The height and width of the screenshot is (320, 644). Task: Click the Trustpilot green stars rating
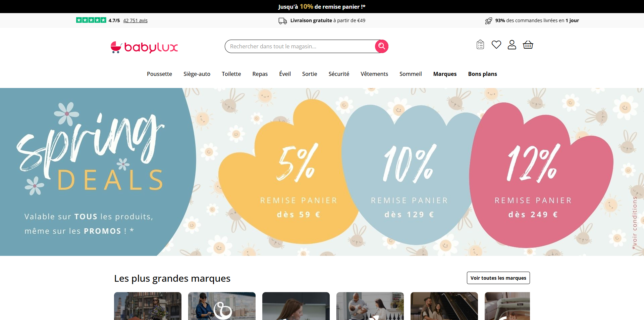[91, 20]
